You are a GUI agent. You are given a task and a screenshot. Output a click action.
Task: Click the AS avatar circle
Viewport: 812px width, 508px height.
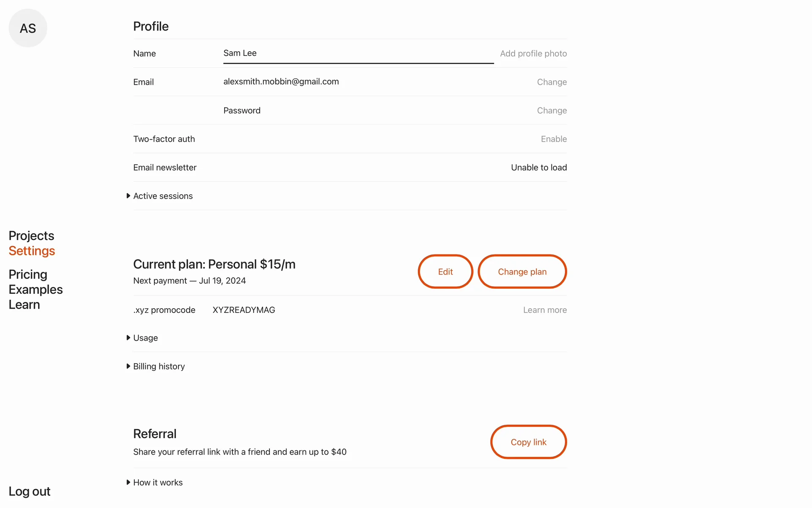pyautogui.click(x=28, y=28)
